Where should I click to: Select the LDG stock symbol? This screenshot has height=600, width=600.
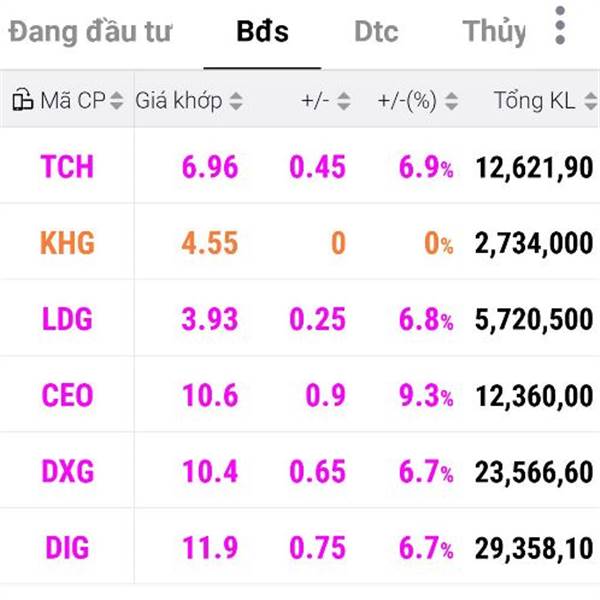click(x=67, y=319)
